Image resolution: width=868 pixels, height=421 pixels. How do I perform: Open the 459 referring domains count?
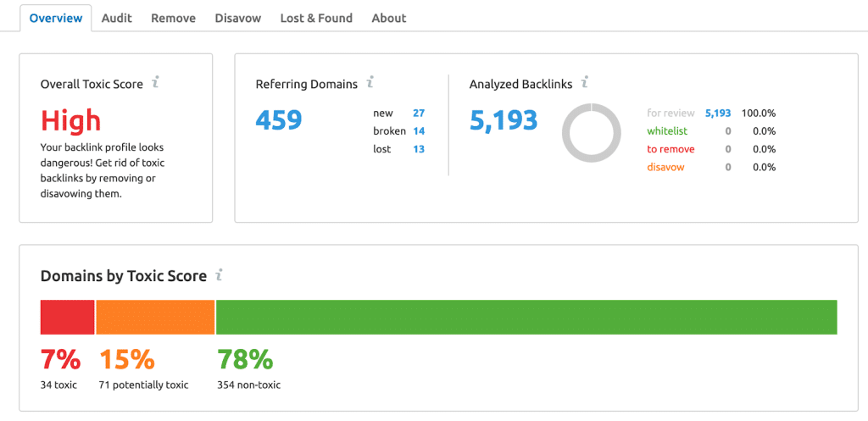[x=279, y=120]
